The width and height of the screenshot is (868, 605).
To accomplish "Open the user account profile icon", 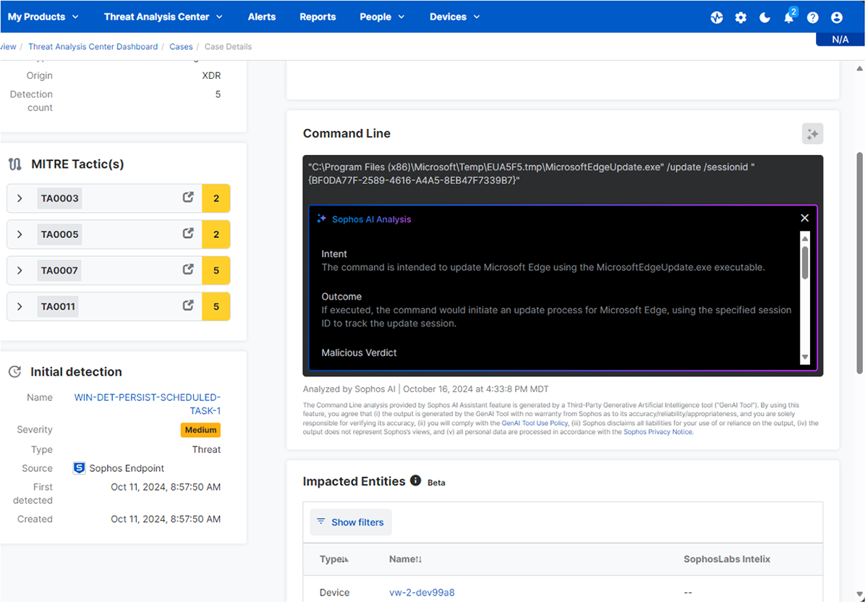I will tap(837, 17).
